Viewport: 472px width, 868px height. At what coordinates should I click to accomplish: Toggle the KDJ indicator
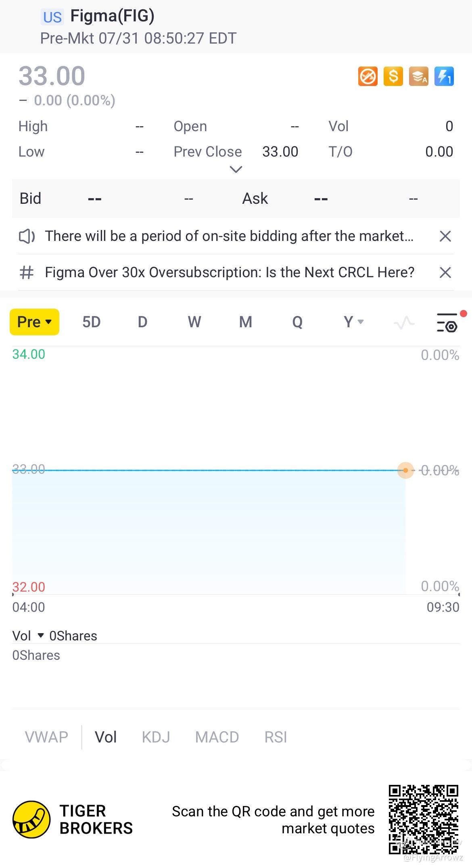(x=156, y=737)
